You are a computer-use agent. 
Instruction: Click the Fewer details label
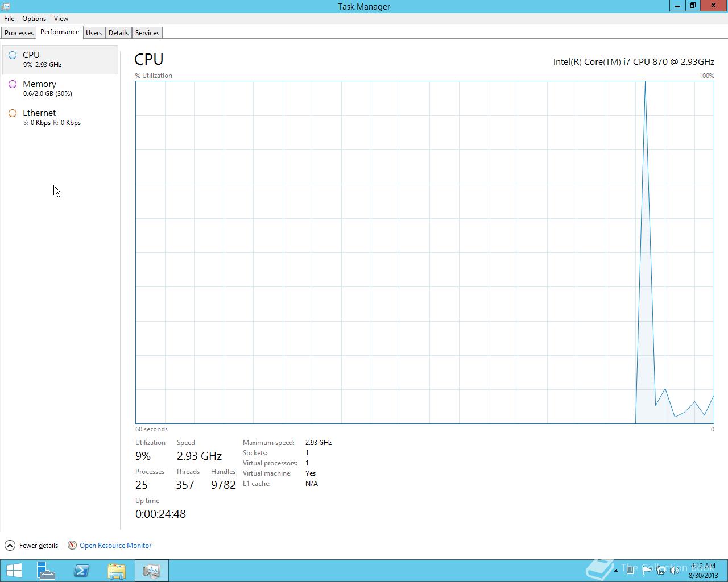click(x=39, y=546)
